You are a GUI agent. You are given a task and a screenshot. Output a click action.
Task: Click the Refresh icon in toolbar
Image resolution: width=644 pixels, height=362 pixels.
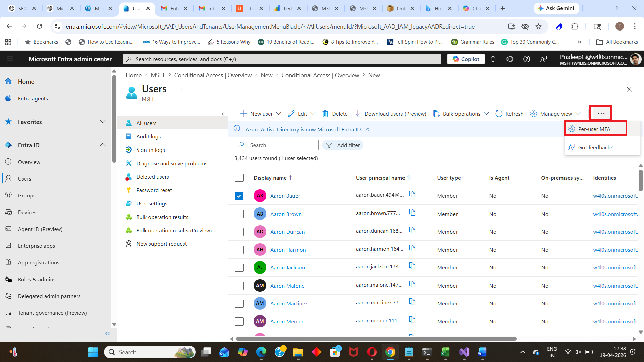click(499, 114)
